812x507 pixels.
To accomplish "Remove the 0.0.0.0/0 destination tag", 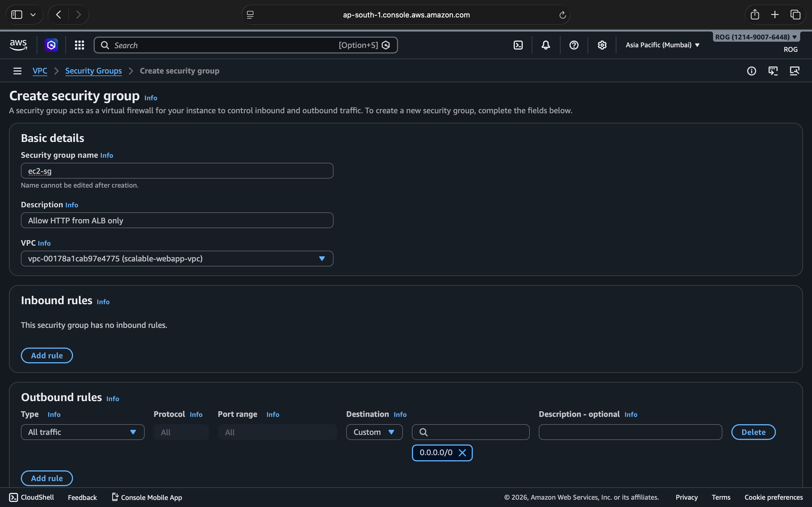I will coord(462,453).
